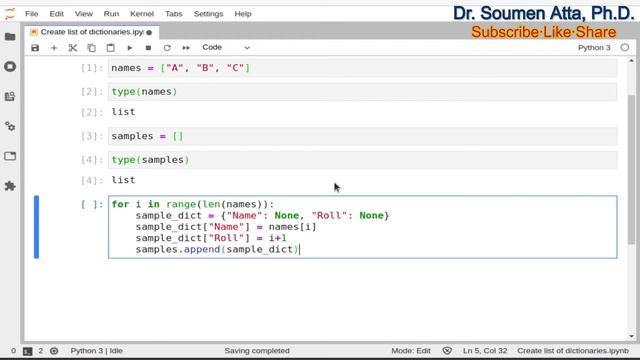The image size is (640, 360).
Task: Click the notebook vertical scrollbar
Action: [x=631, y=169]
